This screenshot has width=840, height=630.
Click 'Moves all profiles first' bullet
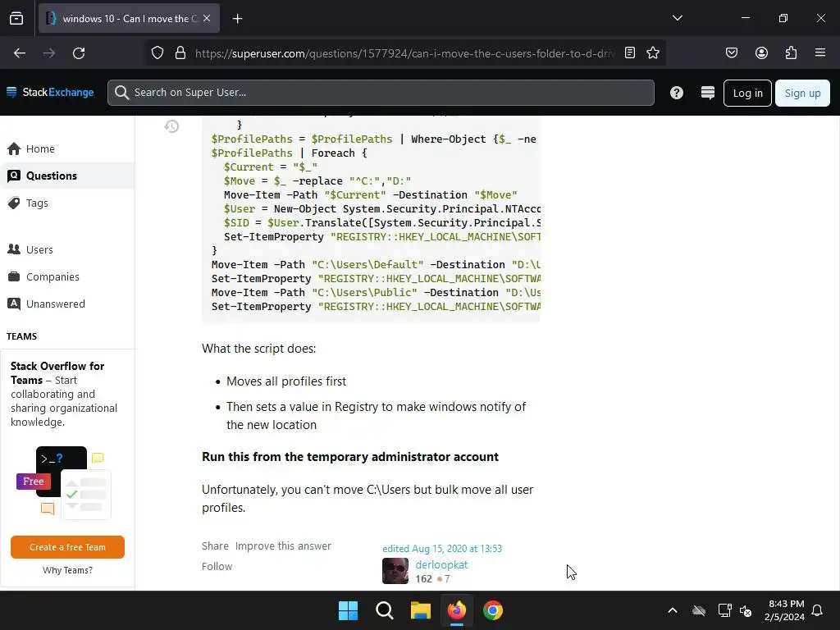286,381
